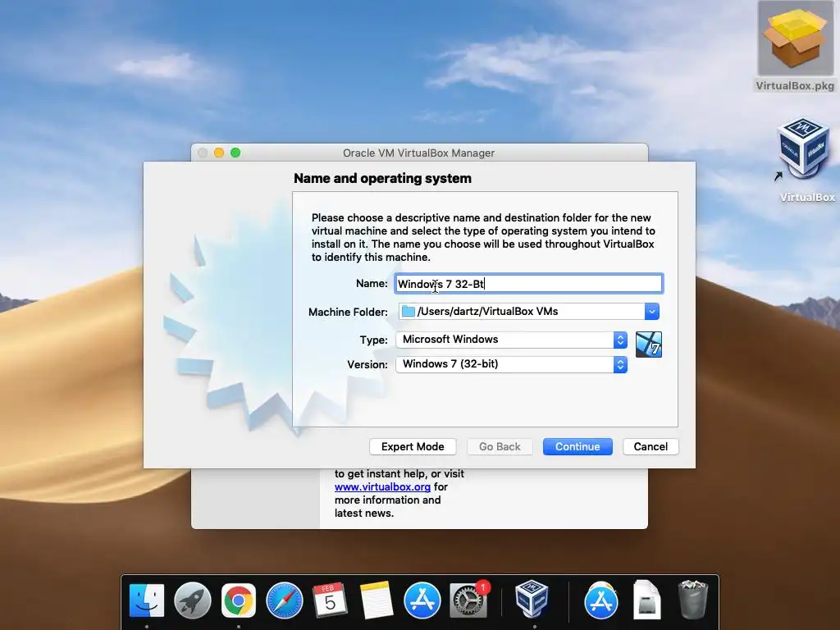This screenshot has width=840, height=630.
Task: Click the 'Name and operating system' heading
Action: click(x=382, y=178)
